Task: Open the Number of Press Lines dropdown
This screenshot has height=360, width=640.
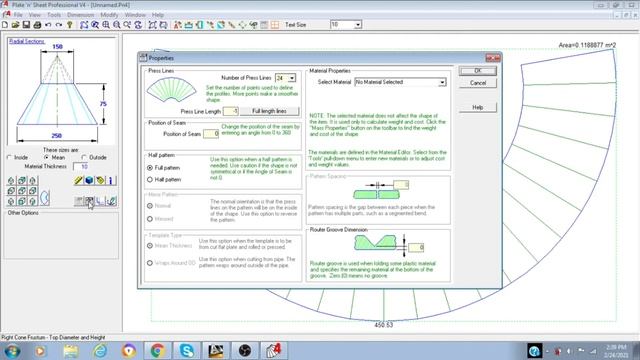Action: [x=292, y=78]
